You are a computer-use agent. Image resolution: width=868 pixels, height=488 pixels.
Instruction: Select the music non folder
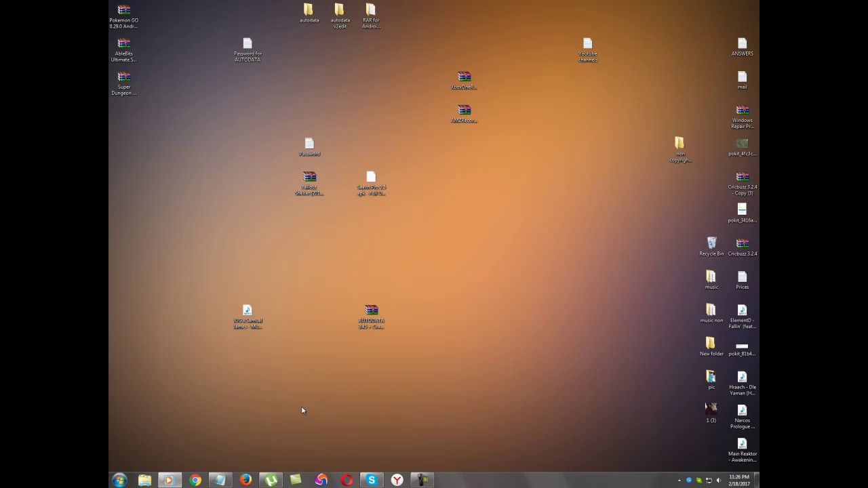(711, 313)
